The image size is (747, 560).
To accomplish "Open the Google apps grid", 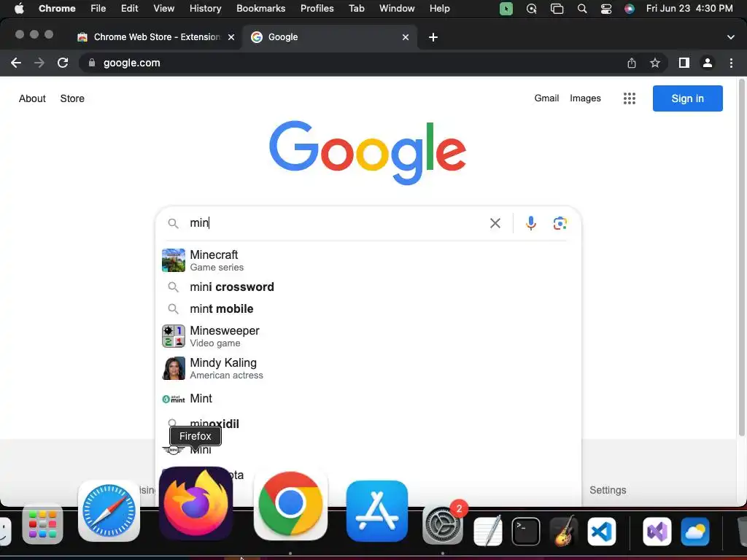I will (630, 98).
